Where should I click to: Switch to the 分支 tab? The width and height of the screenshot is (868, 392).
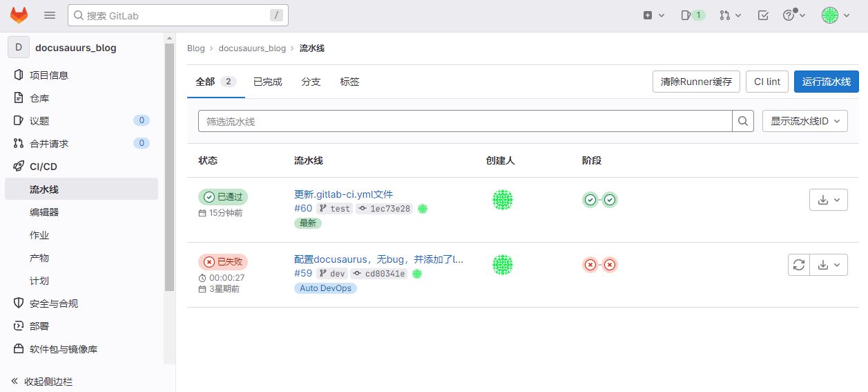coord(311,82)
